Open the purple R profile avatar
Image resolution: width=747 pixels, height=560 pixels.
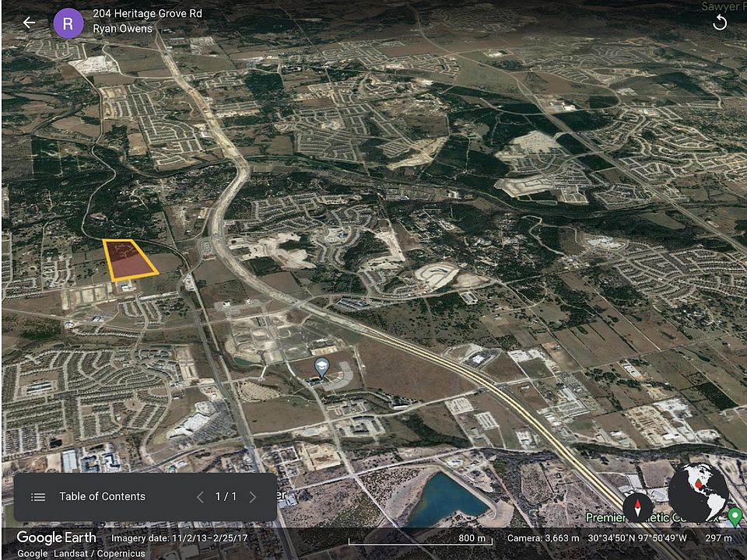(x=68, y=23)
